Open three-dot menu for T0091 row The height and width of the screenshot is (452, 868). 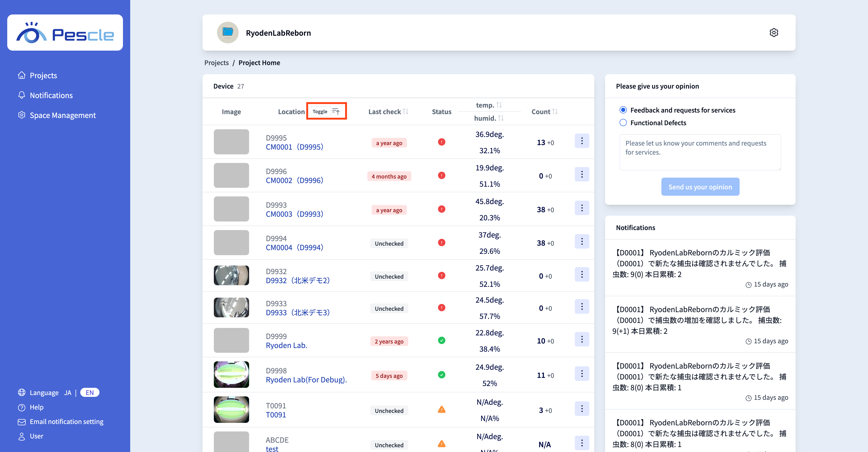[582, 409]
